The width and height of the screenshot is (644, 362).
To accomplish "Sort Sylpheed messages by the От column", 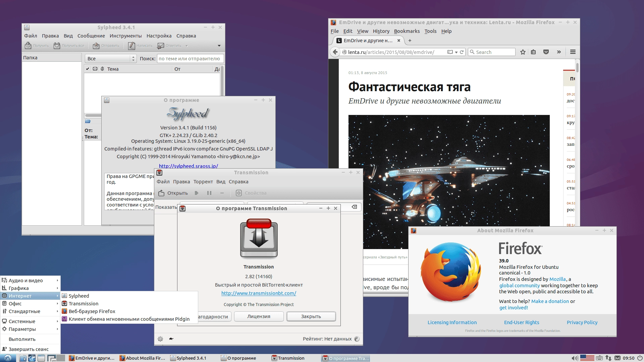I will click(x=193, y=69).
